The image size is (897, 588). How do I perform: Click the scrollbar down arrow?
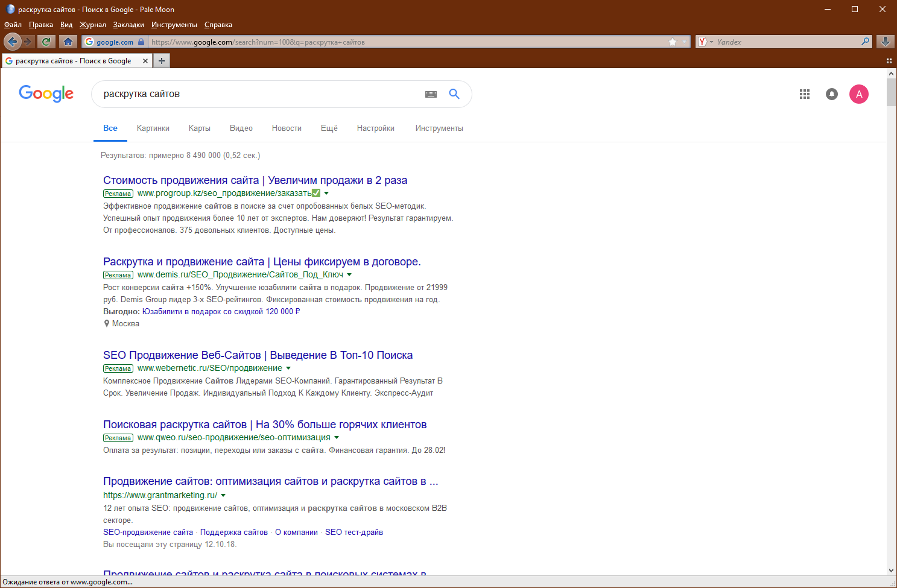click(x=892, y=570)
